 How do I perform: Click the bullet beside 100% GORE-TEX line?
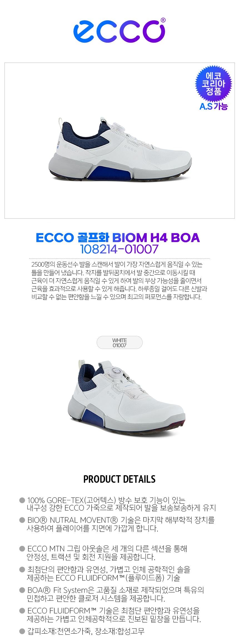pyautogui.click(x=22, y=501)
